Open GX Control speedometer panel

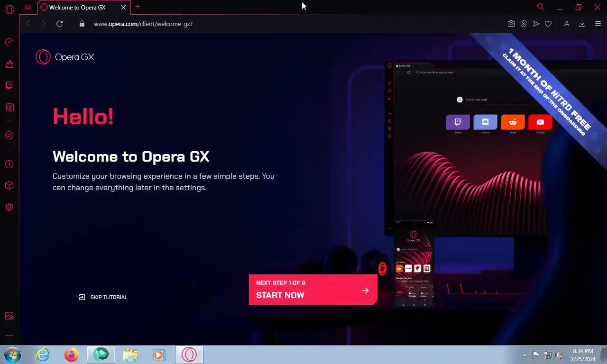[x=9, y=43]
